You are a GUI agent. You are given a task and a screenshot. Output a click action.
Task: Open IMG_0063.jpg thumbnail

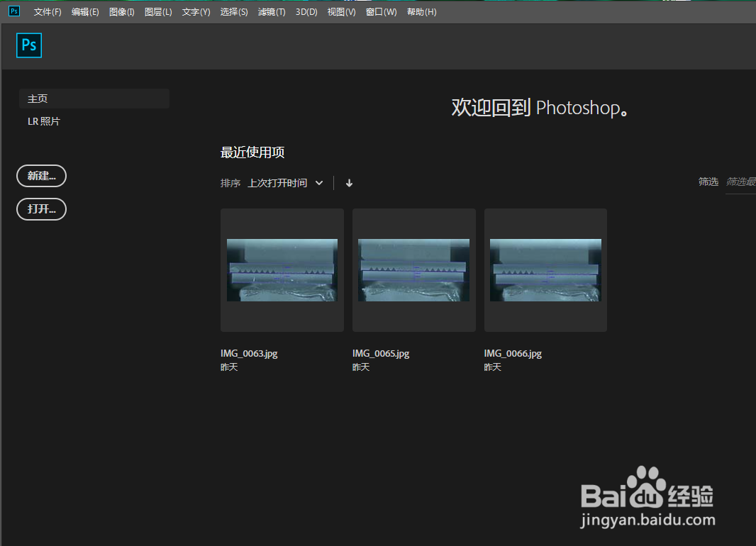pos(282,270)
